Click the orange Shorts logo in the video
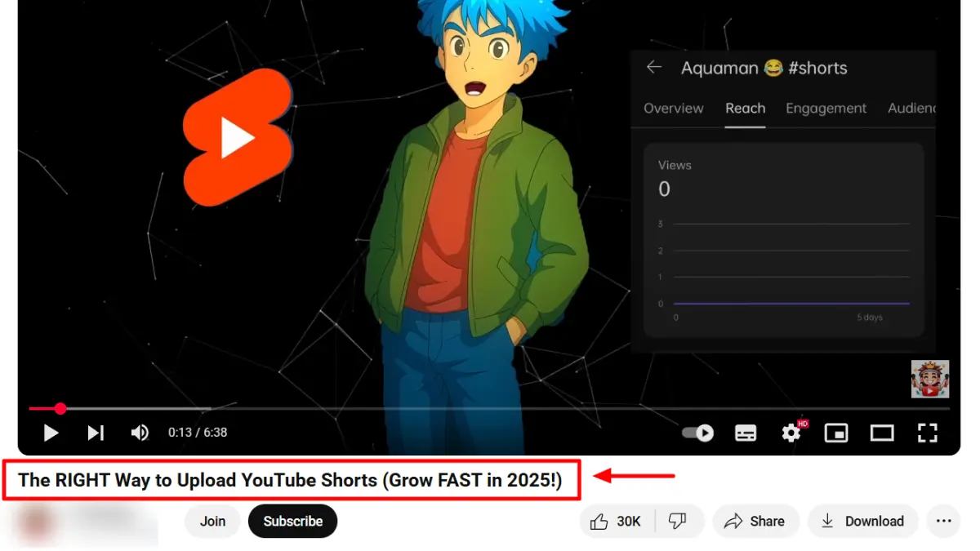 coord(238,136)
